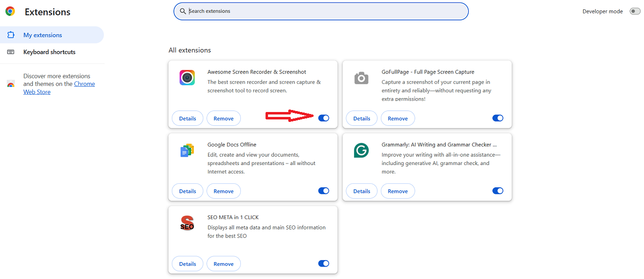The width and height of the screenshot is (644, 279).
Task: Disable the Grammarly extension toggle
Action: pyautogui.click(x=498, y=191)
